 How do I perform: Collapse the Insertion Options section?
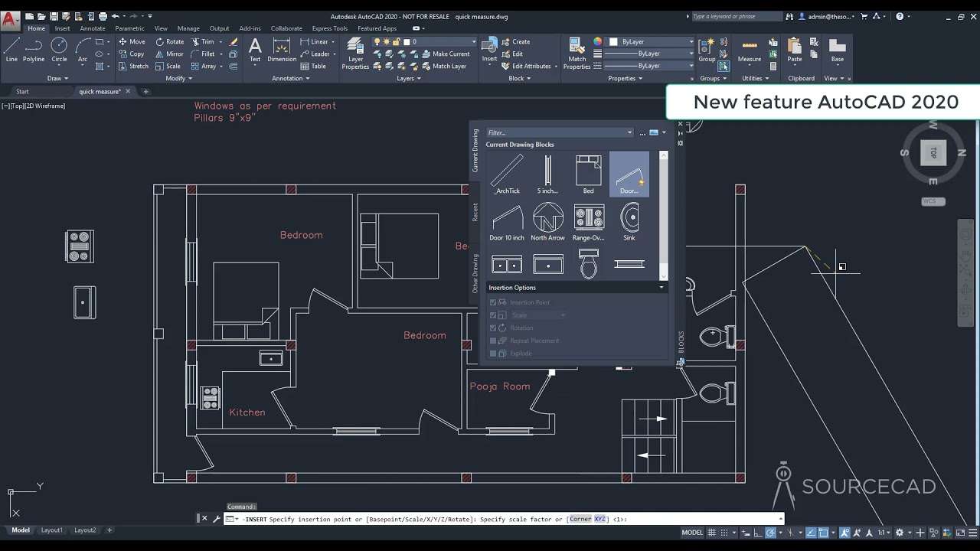[661, 288]
